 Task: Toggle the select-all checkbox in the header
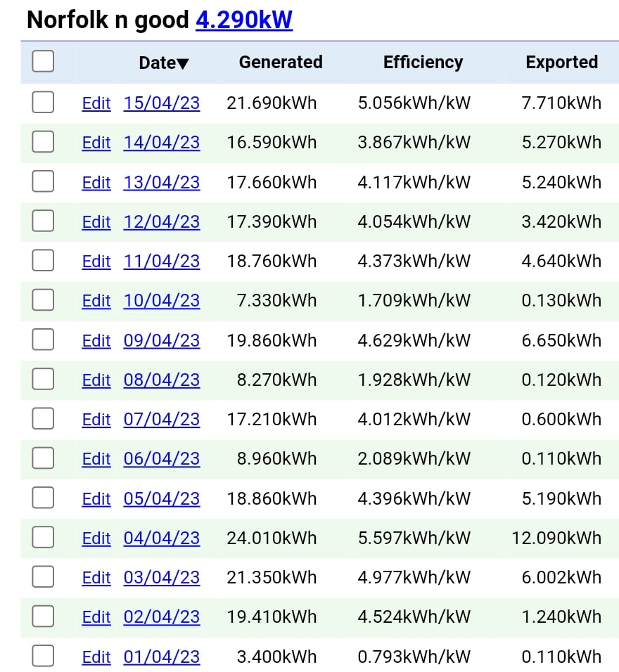click(43, 61)
